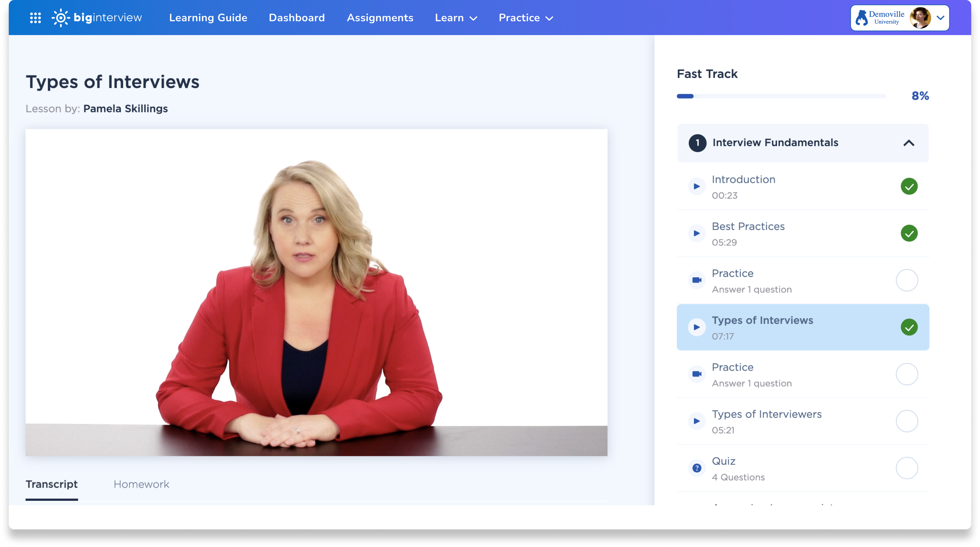980x547 pixels.
Task: Open the Learn dropdown menu
Action: [x=455, y=18]
